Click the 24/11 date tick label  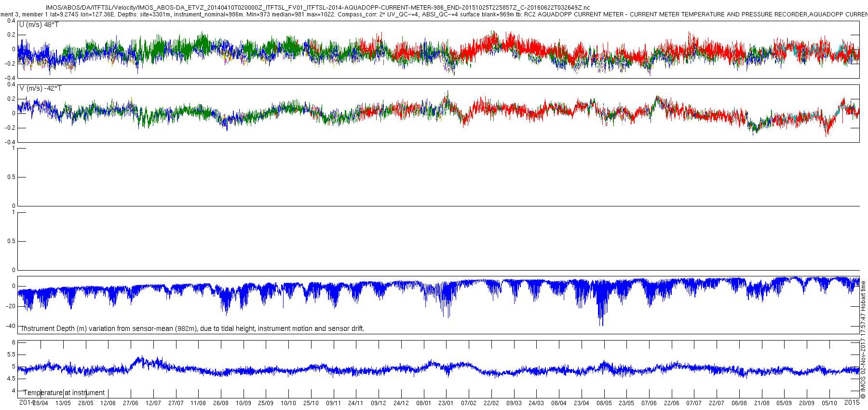(356, 403)
